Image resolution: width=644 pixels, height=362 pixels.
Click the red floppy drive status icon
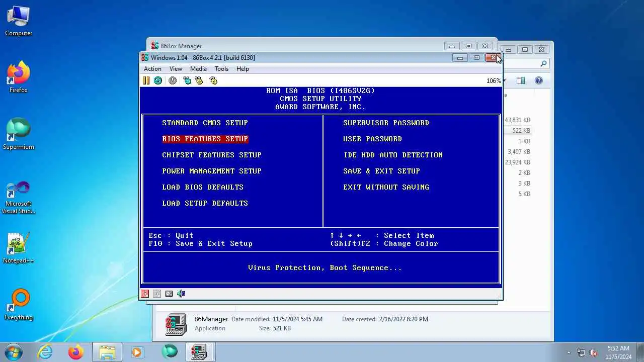click(x=145, y=294)
